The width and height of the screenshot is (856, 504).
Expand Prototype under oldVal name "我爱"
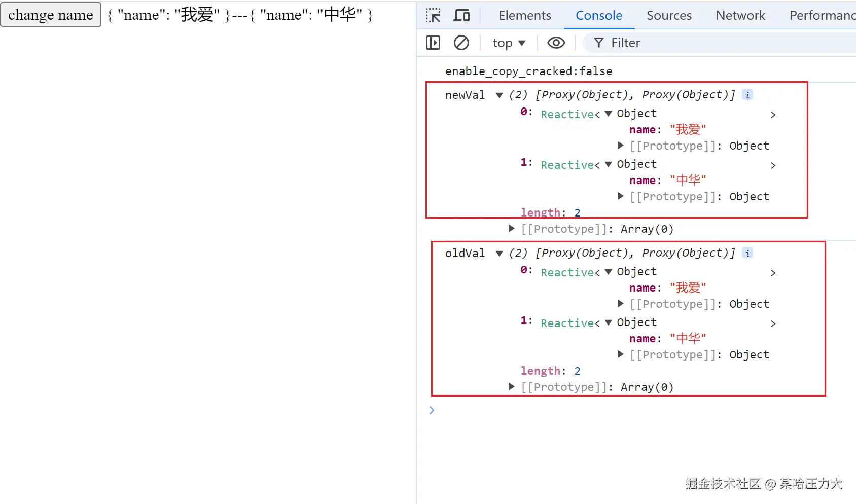[x=621, y=304]
